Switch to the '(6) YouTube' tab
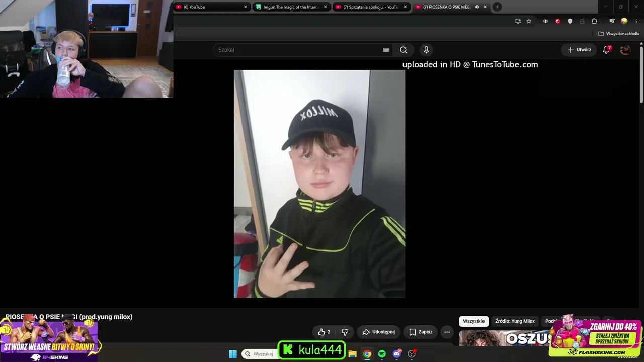This screenshot has width=644, height=362. point(211,7)
